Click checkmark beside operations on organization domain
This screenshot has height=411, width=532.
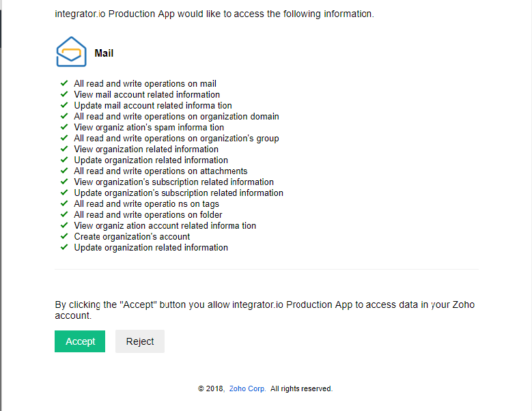(x=64, y=116)
